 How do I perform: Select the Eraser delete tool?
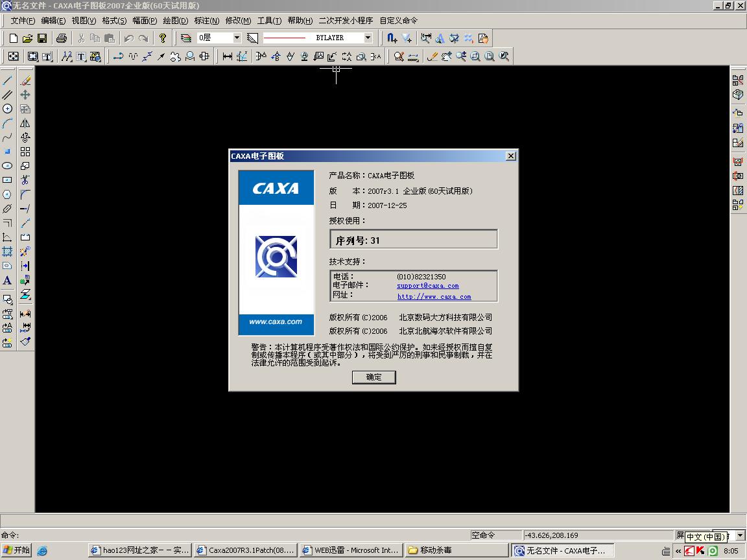click(x=25, y=80)
